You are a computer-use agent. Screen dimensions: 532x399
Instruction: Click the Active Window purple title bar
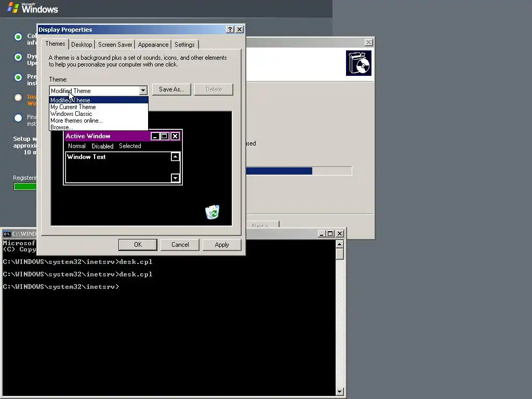108,136
